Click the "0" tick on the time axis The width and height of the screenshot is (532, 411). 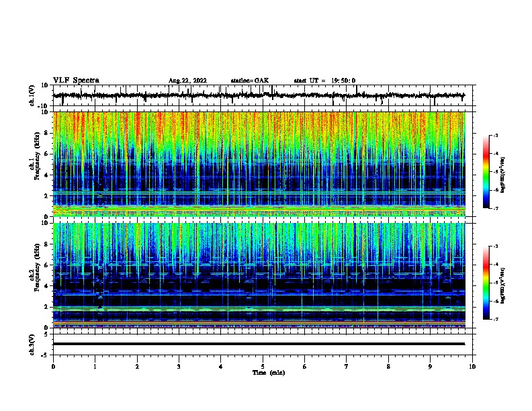pyautogui.click(x=53, y=367)
